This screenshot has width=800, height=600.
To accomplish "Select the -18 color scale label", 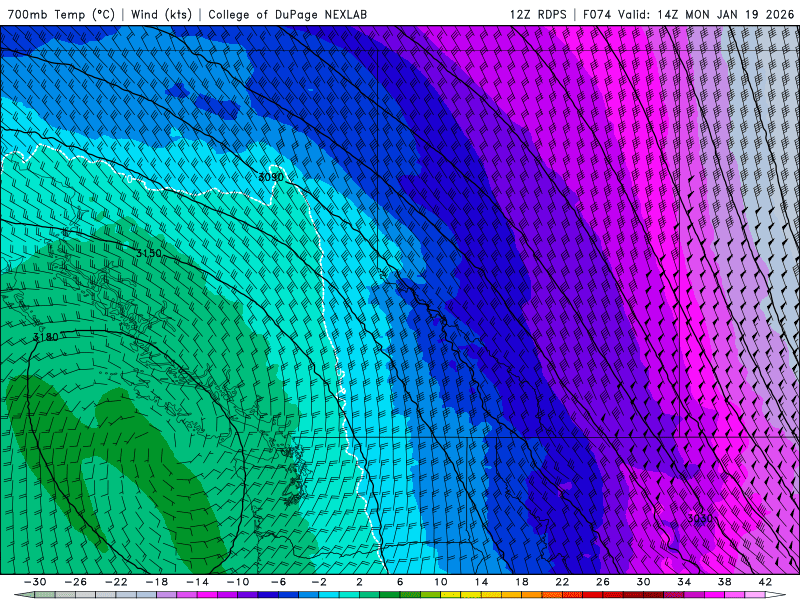I will click(157, 582).
